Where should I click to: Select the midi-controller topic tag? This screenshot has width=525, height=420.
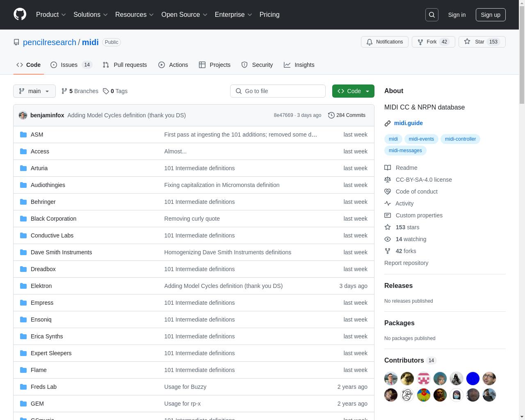tap(460, 139)
